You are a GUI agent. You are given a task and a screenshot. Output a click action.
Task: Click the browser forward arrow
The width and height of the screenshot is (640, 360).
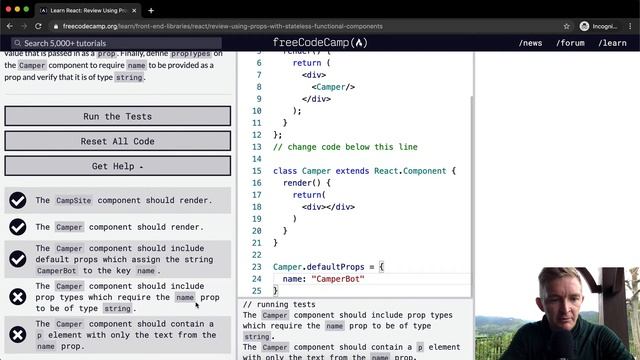(x=24, y=26)
